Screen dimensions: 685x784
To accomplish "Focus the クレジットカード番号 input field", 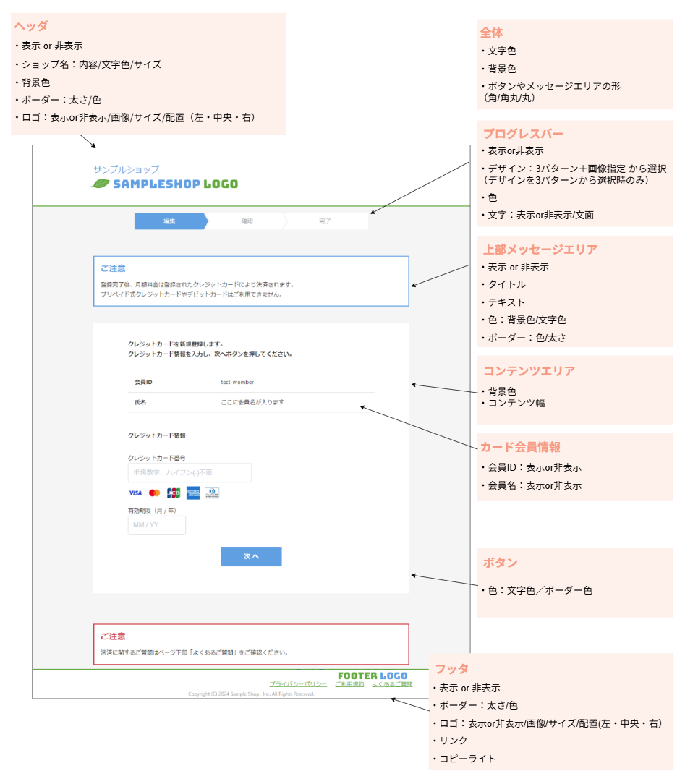I will [190, 473].
